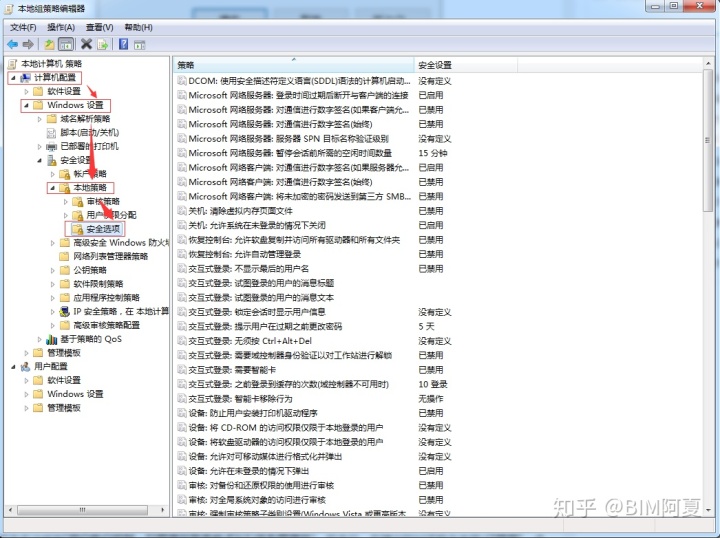Select policy 审核: 对备份和还原权限的使用进行审核
The image size is (720, 538).
click(x=261, y=486)
